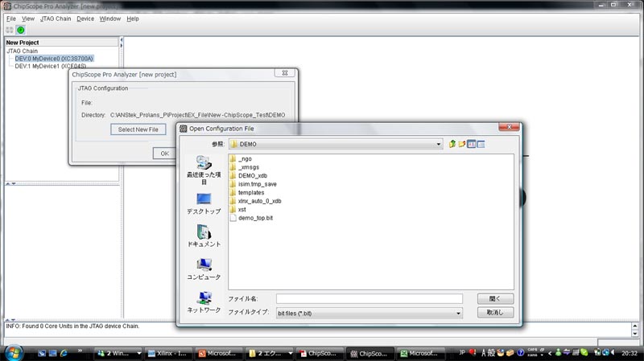Create a new folder in file dialog
This screenshot has height=361, width=644.
(461, 144)
